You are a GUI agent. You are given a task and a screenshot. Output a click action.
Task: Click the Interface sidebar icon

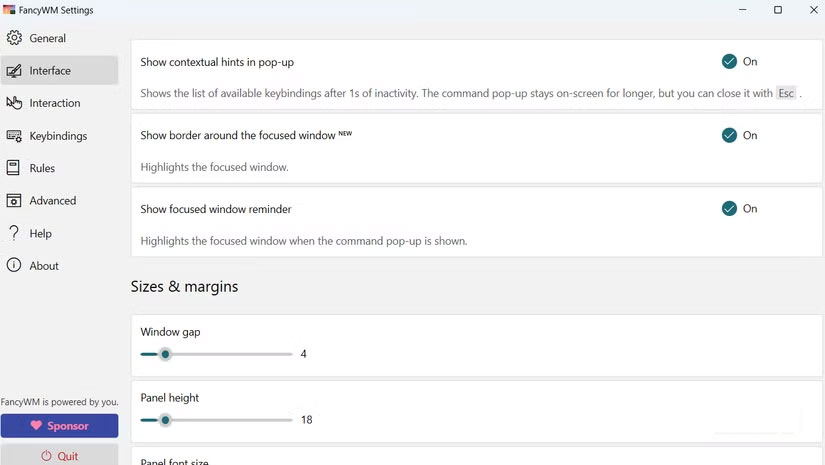click(x=14, y=71)
